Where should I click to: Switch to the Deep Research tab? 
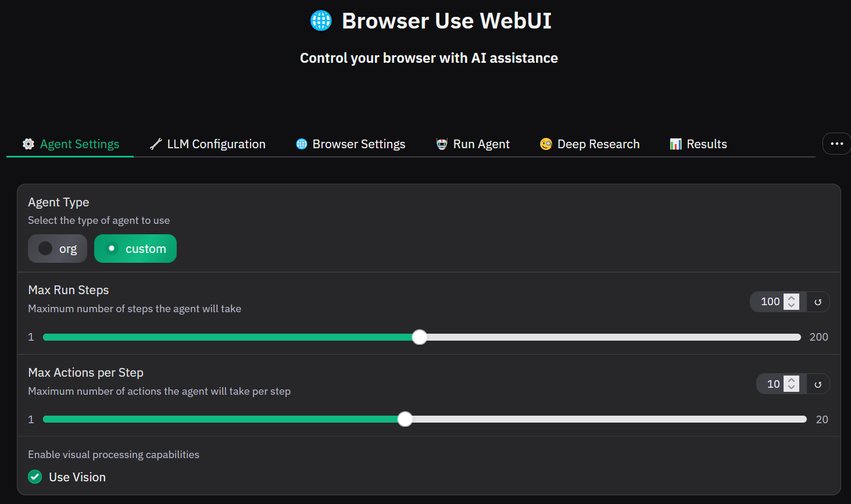pos(589,144)
